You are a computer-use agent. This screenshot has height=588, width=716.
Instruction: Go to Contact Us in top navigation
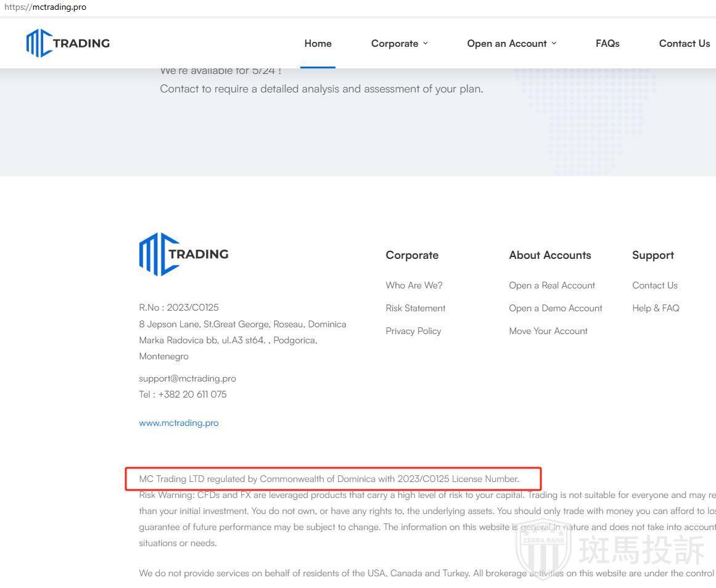point(684,44)
